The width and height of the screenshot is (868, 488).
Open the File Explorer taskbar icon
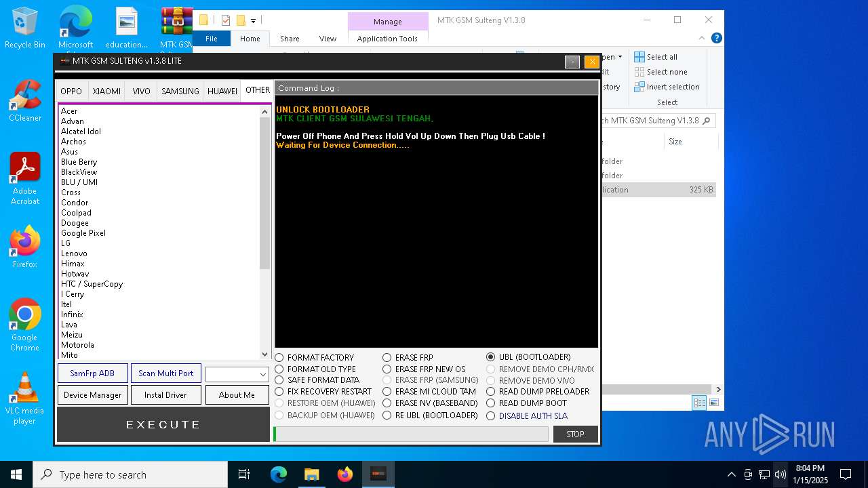click(x=311, y=474)
